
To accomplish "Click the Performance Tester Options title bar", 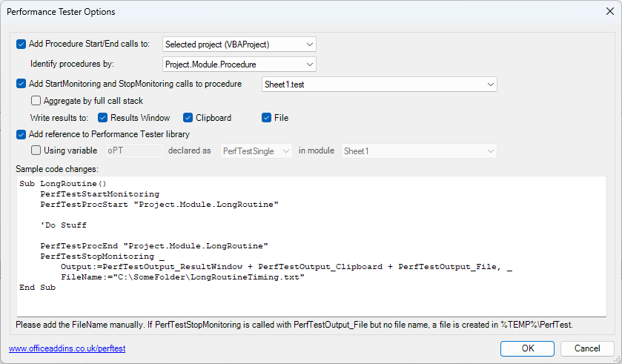I will pyautogui.click(x=297, y=12).
